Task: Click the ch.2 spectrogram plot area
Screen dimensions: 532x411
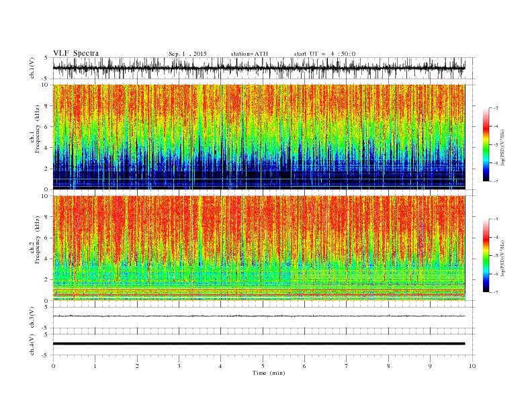Action: click(259, 248)
